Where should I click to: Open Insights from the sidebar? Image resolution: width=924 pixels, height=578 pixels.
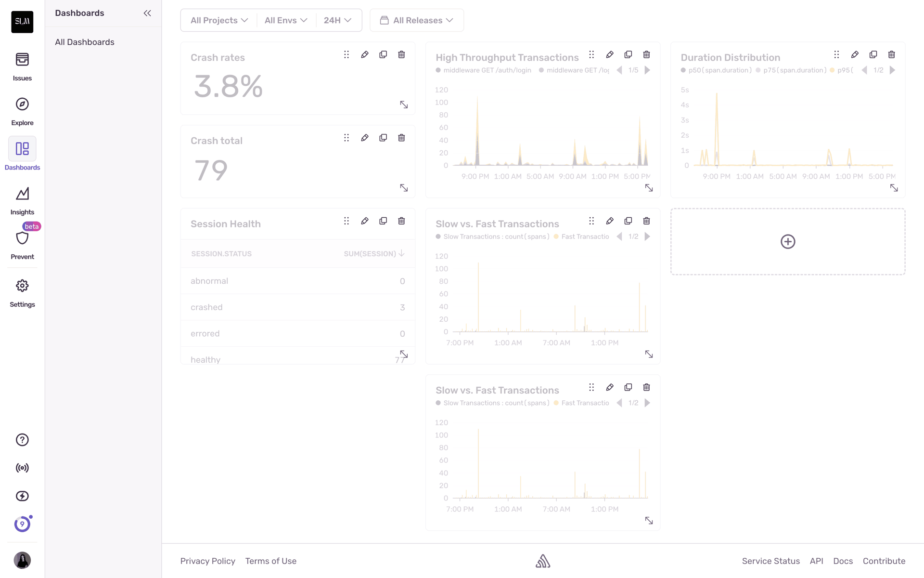click(x=22, y=201)
